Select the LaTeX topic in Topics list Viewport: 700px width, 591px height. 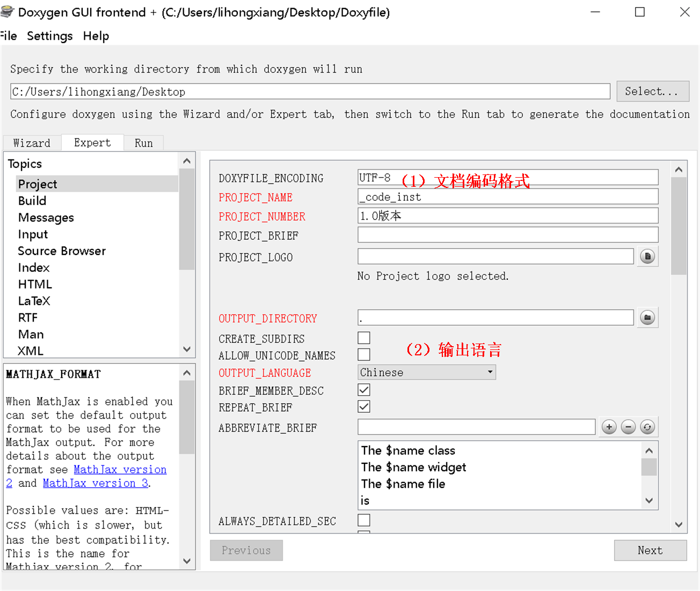pyautogui.click(x=34, y=301)
